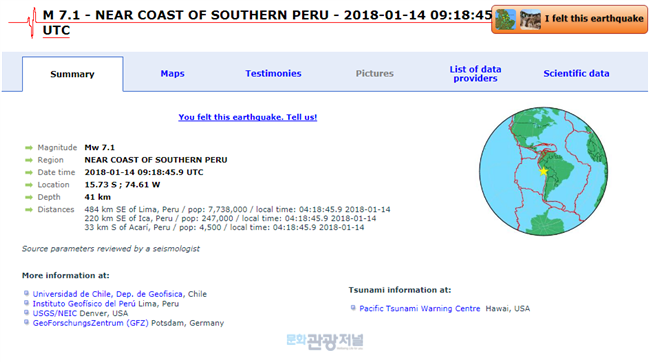Click the I felt this earthquake button
The image size is (650, 362).
(x=570, y=19)
